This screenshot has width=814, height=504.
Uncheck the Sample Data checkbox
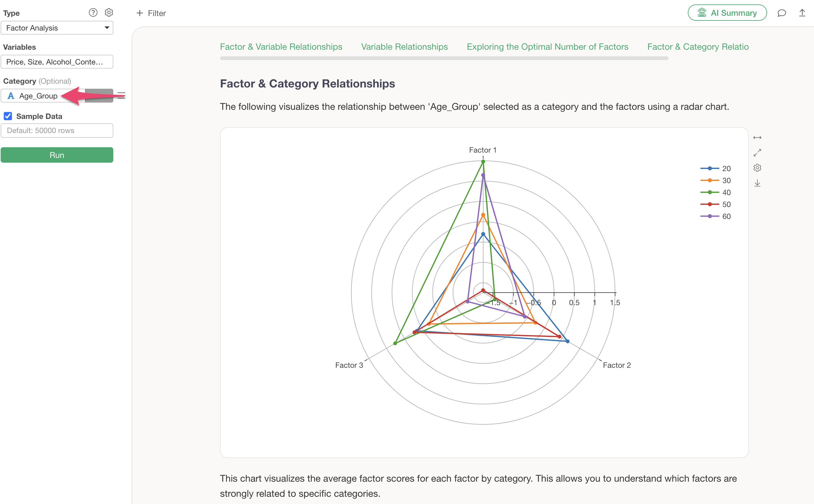click(8, 116)
